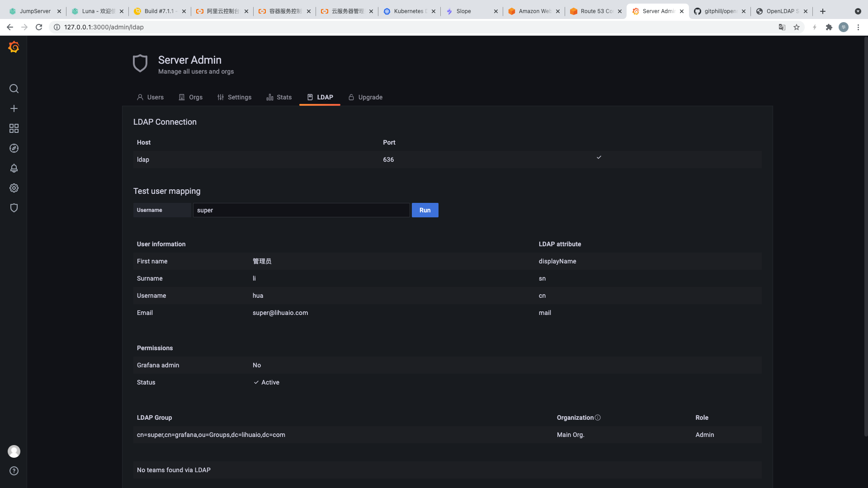Reload the page with refresh icon
Screen dimensions: 868x488
(39, 27)
